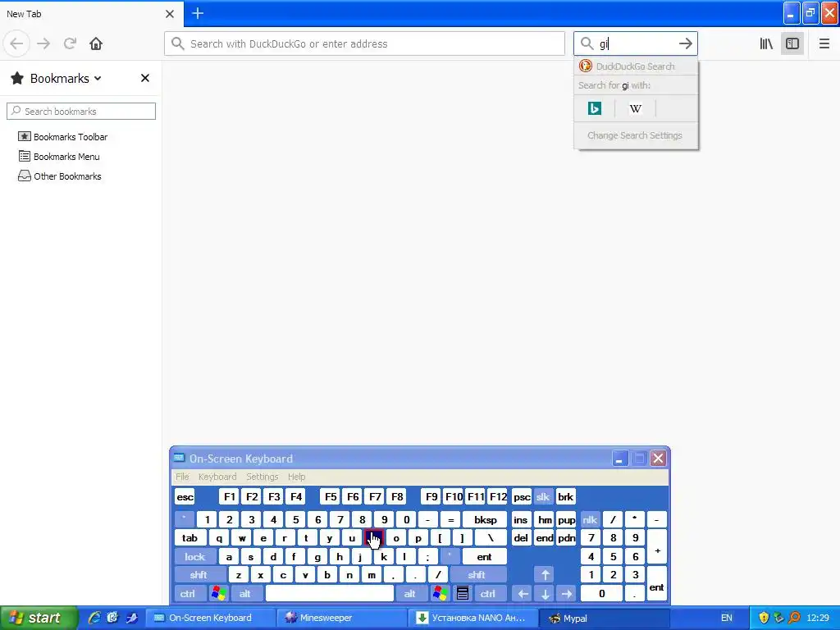Click the letter t key
This screenshot has height=630, width=840.
point(307,538)
